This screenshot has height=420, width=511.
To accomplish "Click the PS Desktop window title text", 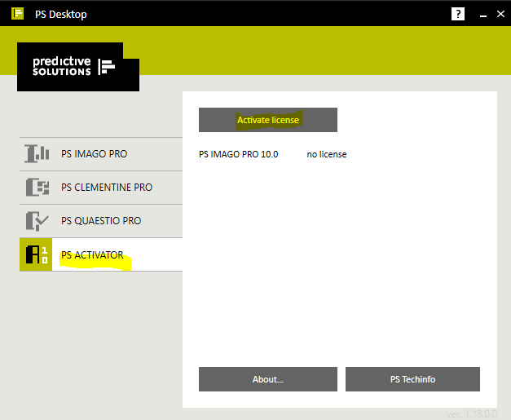I will tap(61, 15).
